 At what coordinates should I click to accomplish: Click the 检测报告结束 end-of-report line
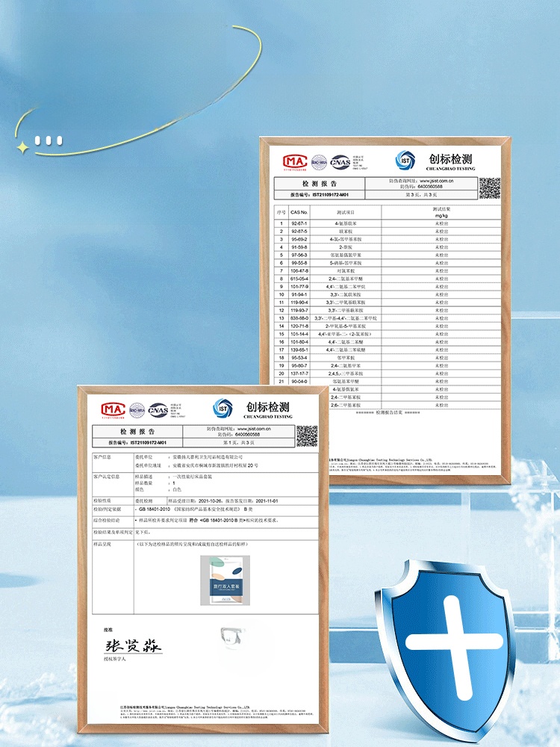(388, 412)
